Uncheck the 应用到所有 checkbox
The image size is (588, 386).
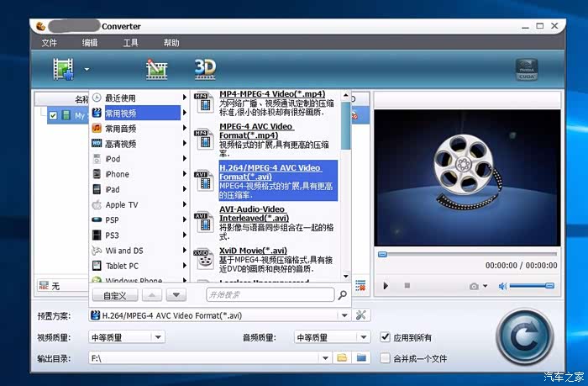coord(386,337)
